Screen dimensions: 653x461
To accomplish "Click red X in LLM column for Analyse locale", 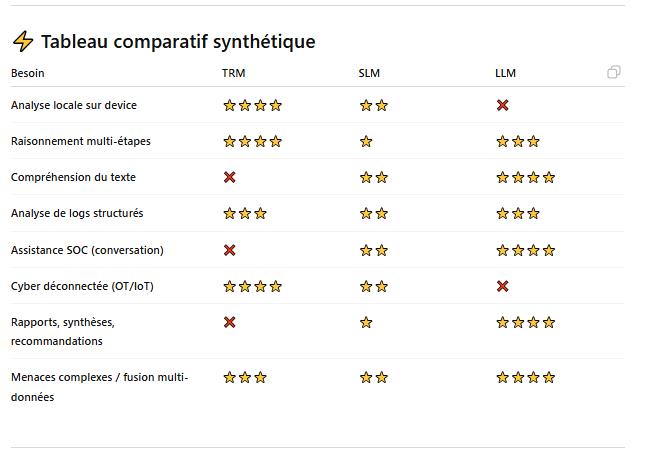I will click(503, 105).
